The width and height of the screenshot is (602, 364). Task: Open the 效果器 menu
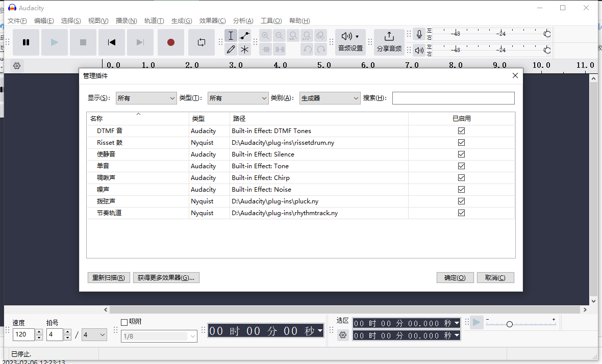pyautogui.click(x=212, y=21)
